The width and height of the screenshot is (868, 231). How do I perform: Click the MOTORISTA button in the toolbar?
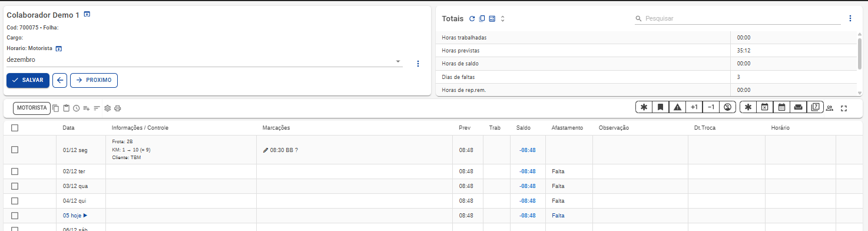point(32,108)
